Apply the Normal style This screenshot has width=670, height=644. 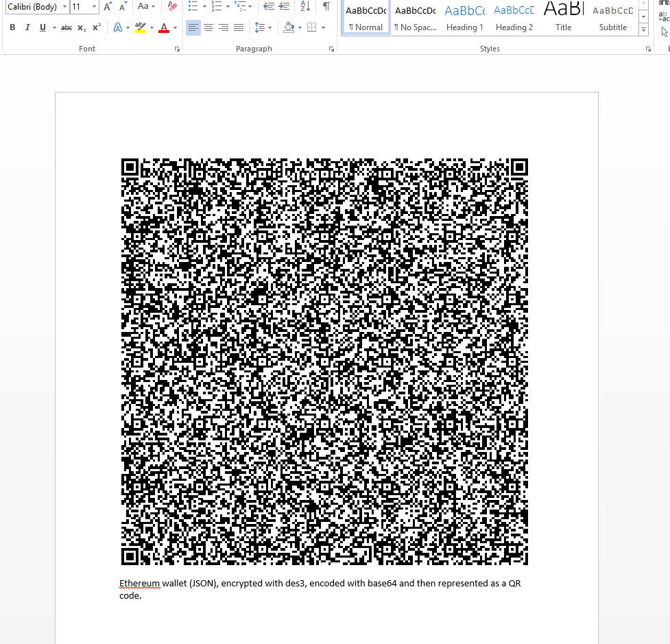(366, 18)
